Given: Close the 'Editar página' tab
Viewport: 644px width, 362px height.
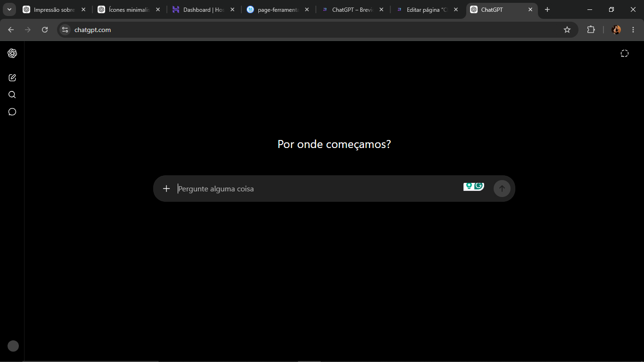Looking at the screenshot, I should click(456, 9).
